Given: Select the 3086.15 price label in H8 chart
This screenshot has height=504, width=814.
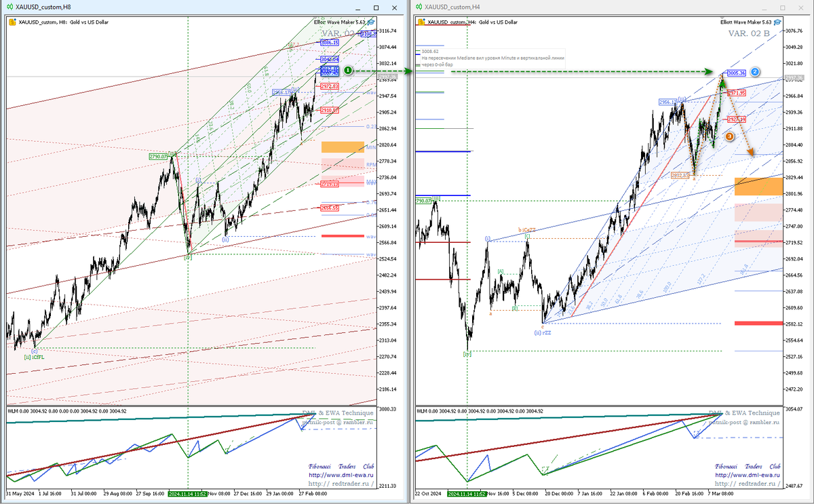Looking at the screenshot, I should tap(330, 42).
